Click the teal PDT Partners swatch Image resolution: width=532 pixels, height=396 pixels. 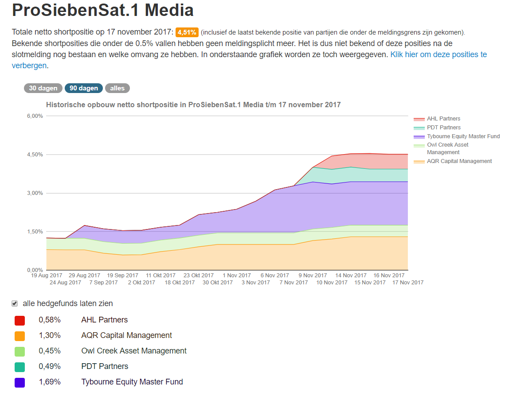point(20,367)
